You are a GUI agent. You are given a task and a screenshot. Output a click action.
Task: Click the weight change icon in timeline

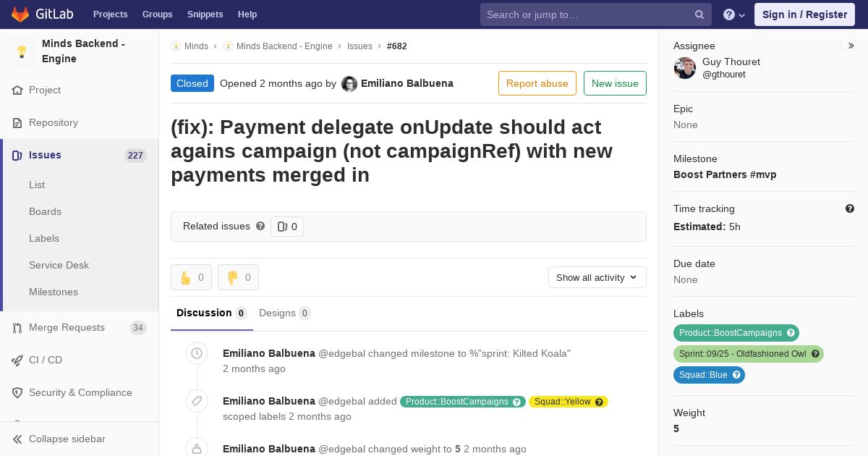click(x=197, y=449)
